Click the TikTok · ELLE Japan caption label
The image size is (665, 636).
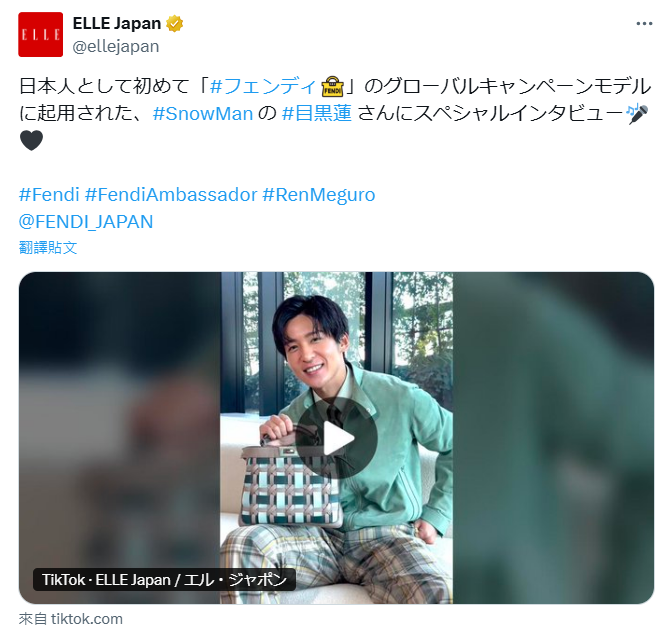164,580
